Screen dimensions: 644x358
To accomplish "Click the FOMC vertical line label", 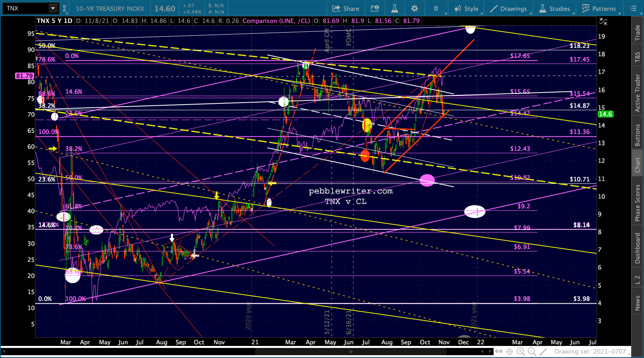I will point(349,37).
